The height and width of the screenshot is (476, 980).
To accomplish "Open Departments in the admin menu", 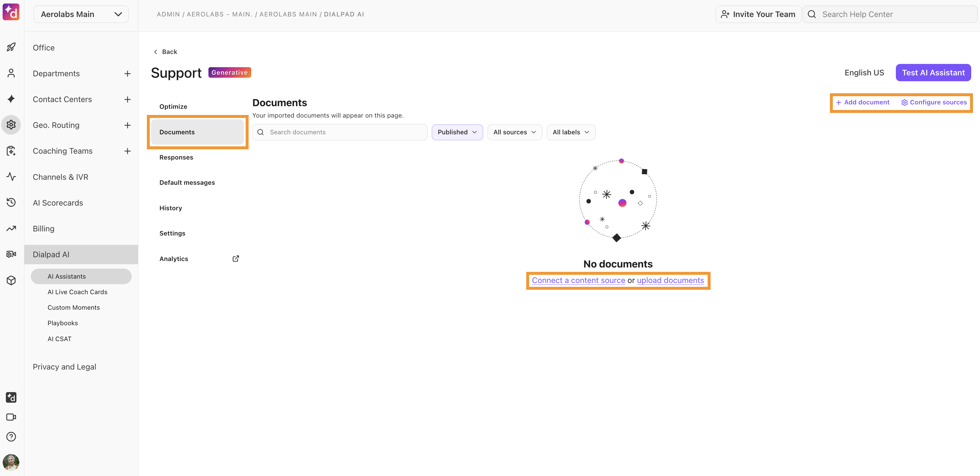I will [56, 73].
